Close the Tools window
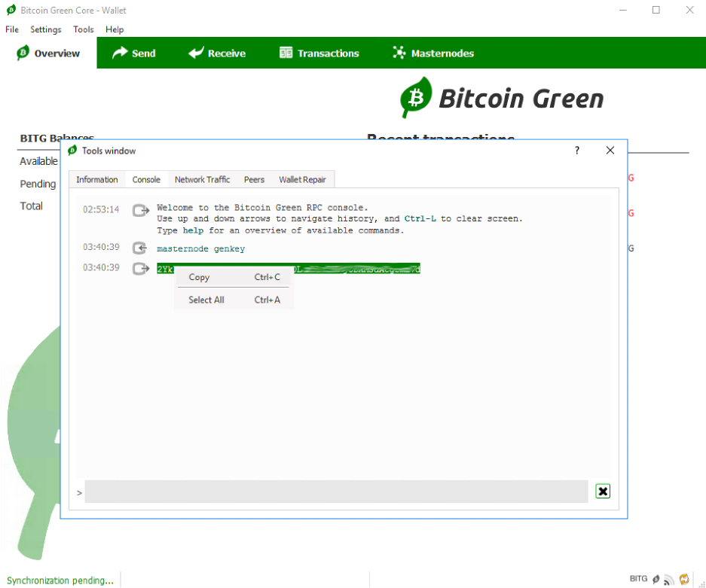The height and width of the screenshot is (588, 706). click(x=610, y=151)
